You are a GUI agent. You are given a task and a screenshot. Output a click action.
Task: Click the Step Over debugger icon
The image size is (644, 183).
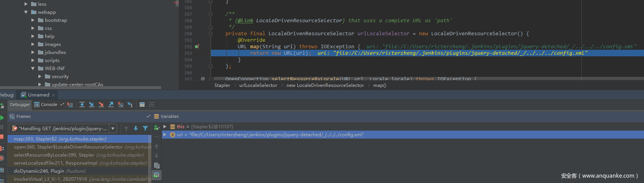point(82,105)
